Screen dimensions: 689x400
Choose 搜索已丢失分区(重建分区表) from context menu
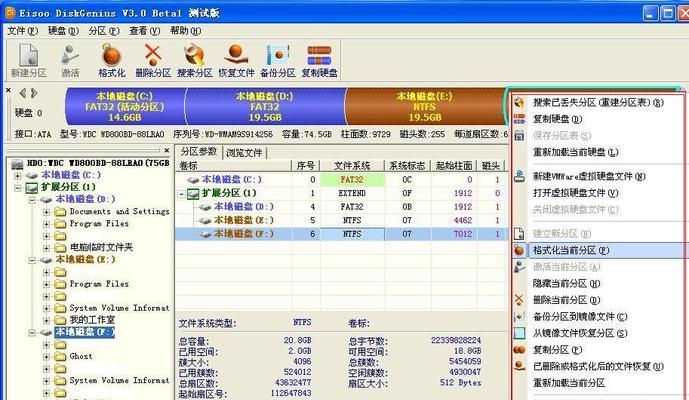pyautogui.click(x=598, y=102)
